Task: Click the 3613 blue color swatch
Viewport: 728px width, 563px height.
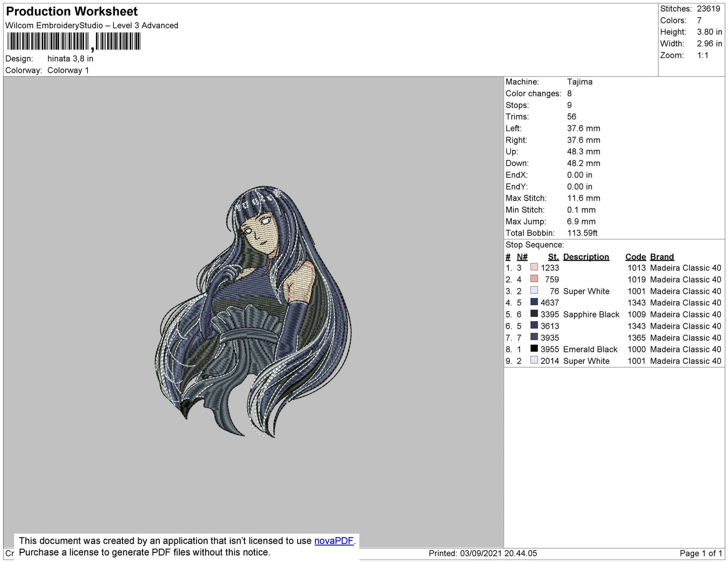Action: (x=534, y=325)
